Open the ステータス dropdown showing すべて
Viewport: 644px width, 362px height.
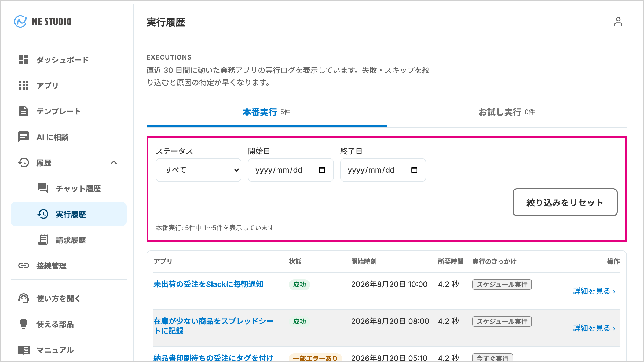coord(199,170)
